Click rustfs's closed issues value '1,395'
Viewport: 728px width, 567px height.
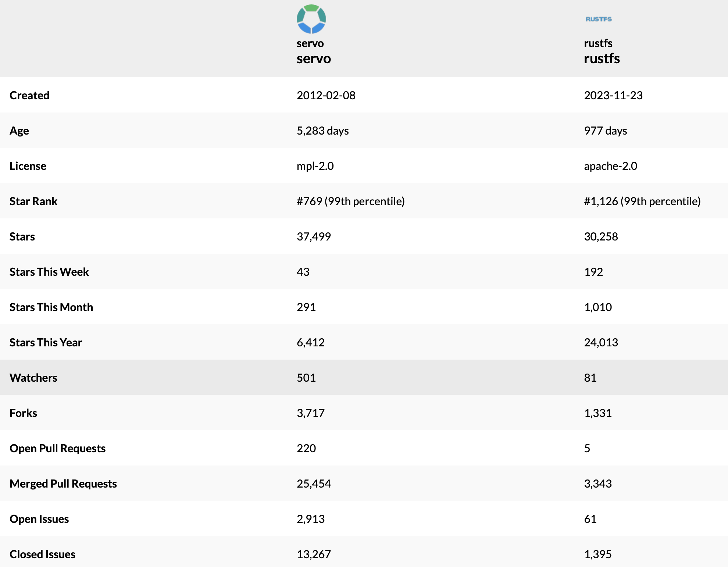pos(598,554)
